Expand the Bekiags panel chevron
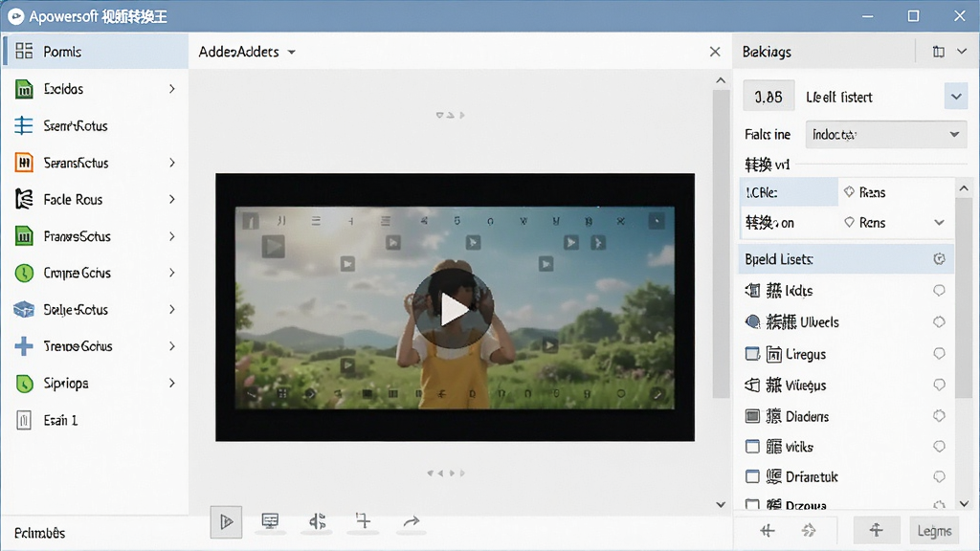The width and height of the screenshot is (980, 551). (962, 52)
